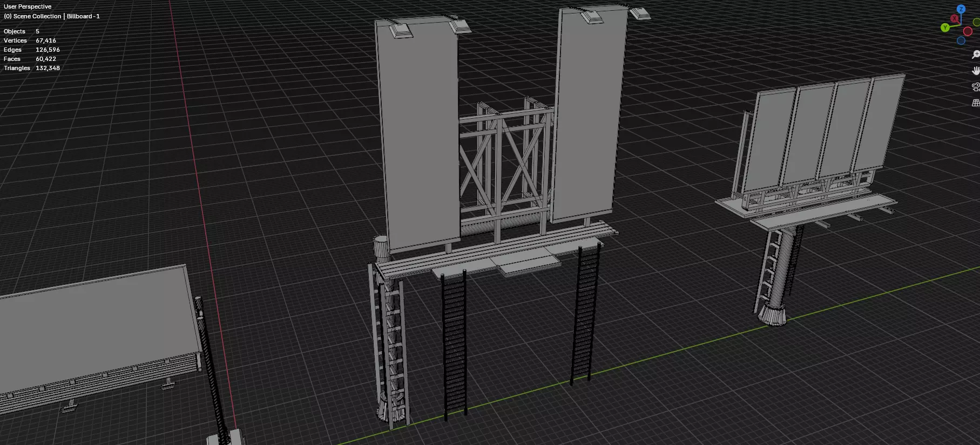The height and width of the screenshot is (445, 980).
Task: Click the 'User Perspective' overlay text
Action: click(28, 6)
